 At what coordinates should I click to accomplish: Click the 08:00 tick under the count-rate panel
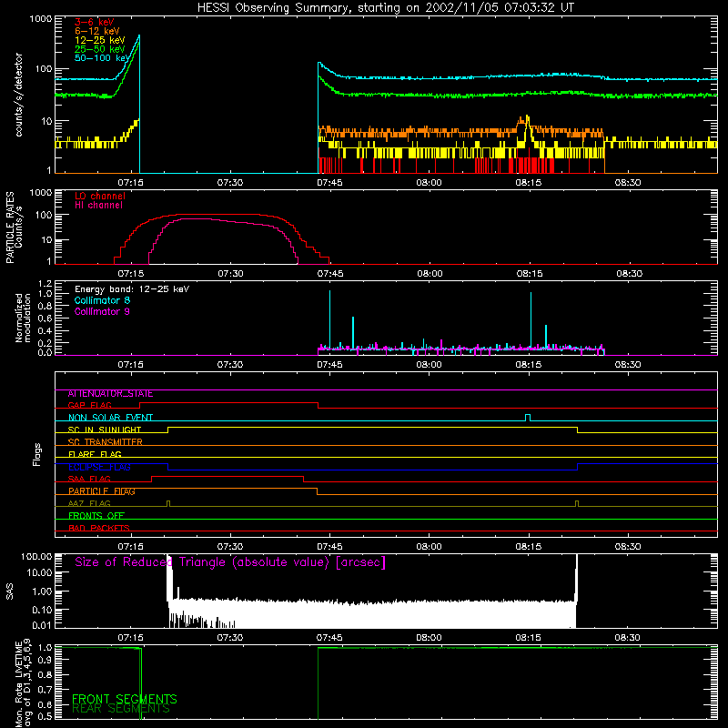tap(429, 183)
